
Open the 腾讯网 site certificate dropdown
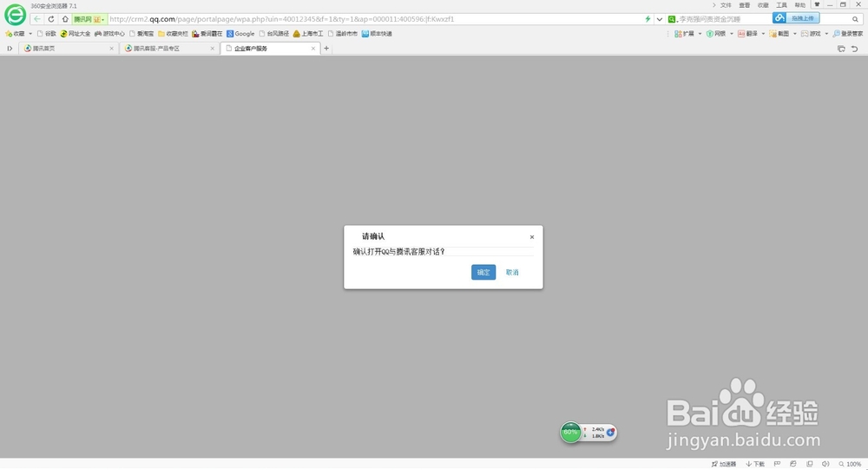click(89, 19)
